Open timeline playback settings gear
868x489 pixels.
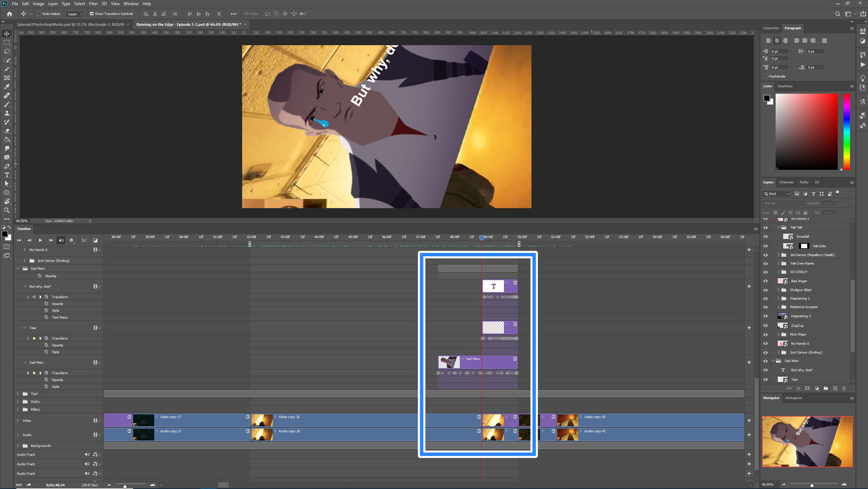click(71, 240)
